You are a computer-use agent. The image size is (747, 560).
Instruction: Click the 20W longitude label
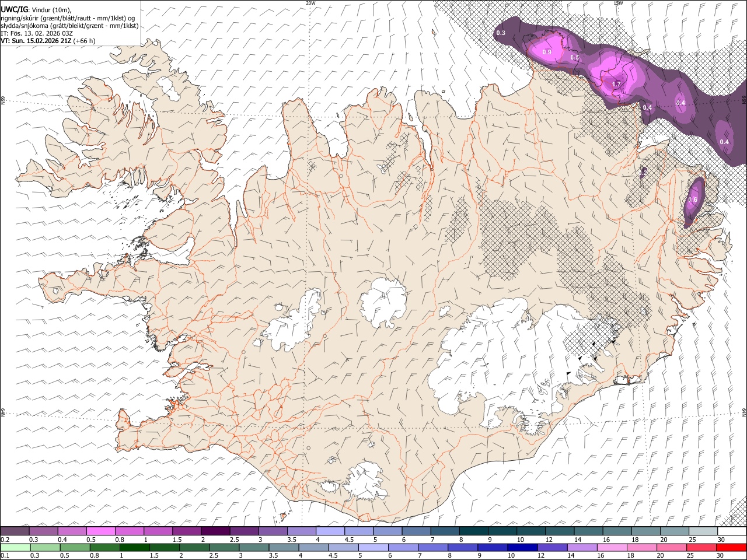tap(310, 3)
